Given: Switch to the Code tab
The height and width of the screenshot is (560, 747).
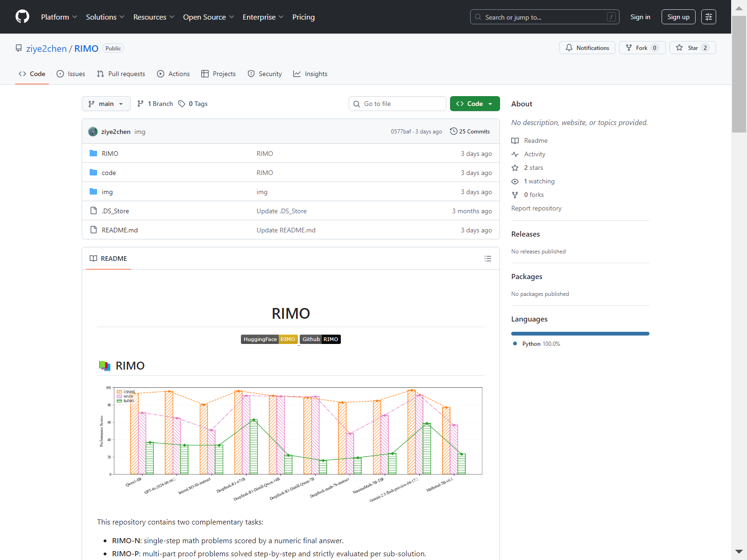Looking at the screenshot, I should [x=32, y=74].
